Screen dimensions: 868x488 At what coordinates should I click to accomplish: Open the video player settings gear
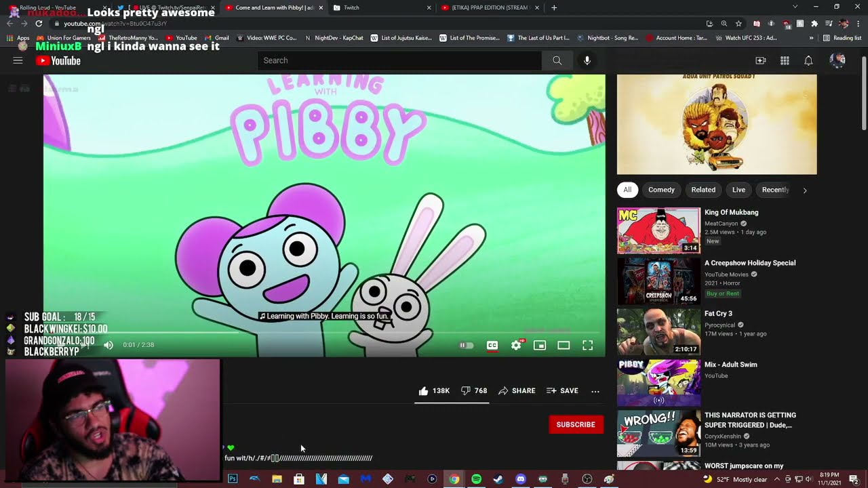click(516, 345)
